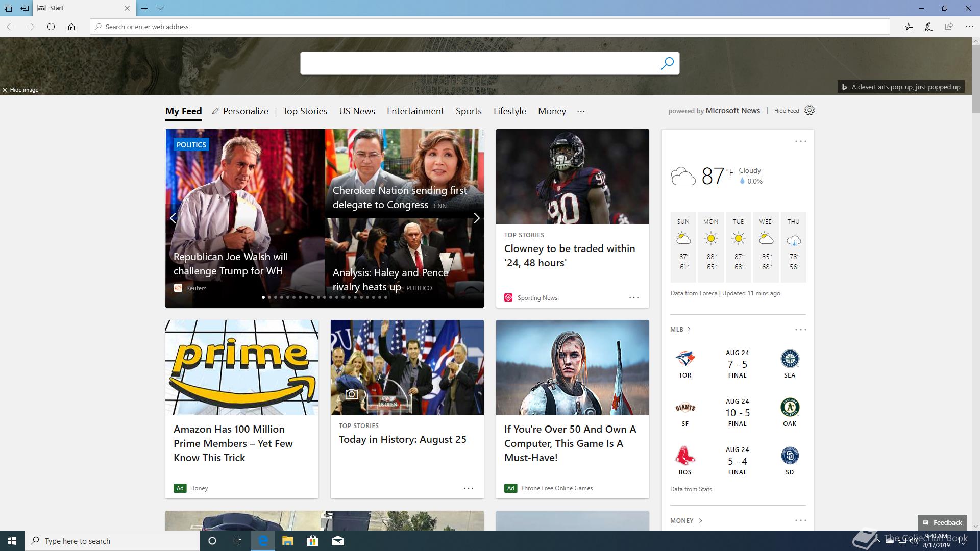This screenshot has height=551, width=980.
Task: Go to Home via house icon
Action: tap(71, 27)
